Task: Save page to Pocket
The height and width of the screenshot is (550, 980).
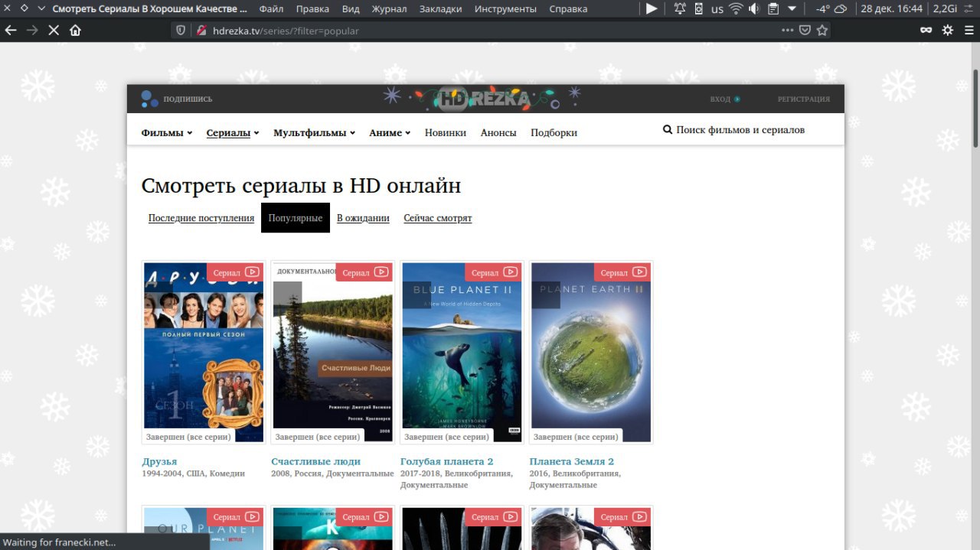Action: tap(805, 31)
